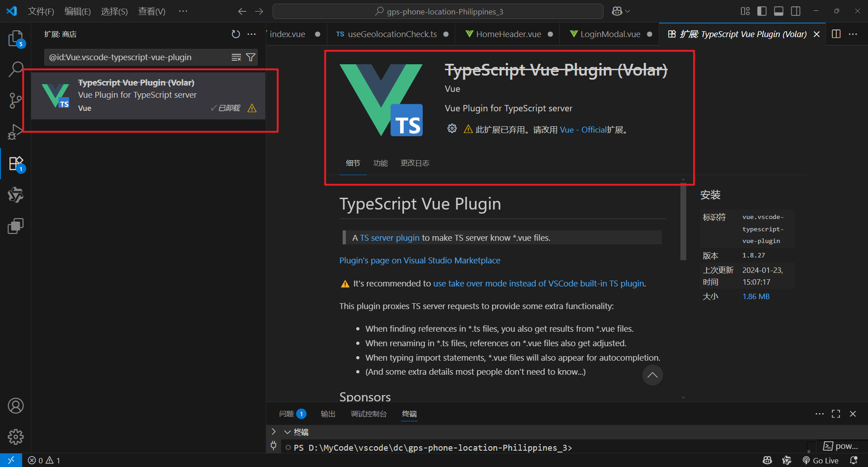Click the extension's Manage gear icon

pos(452,129)
